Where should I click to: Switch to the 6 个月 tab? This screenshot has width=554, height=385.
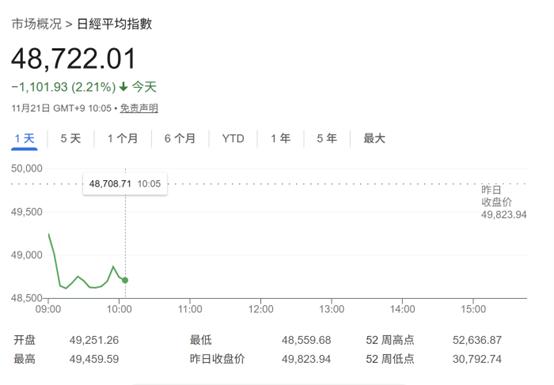[x=180, y=138]
